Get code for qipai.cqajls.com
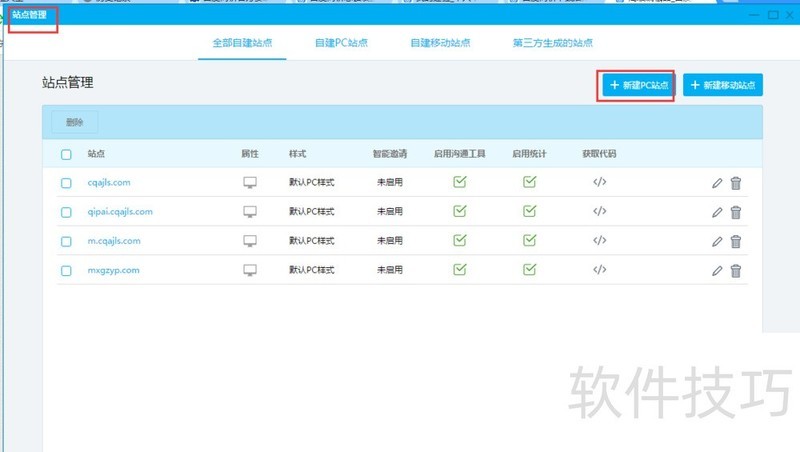This screenshot has height=452, width=800. point(599,211)
